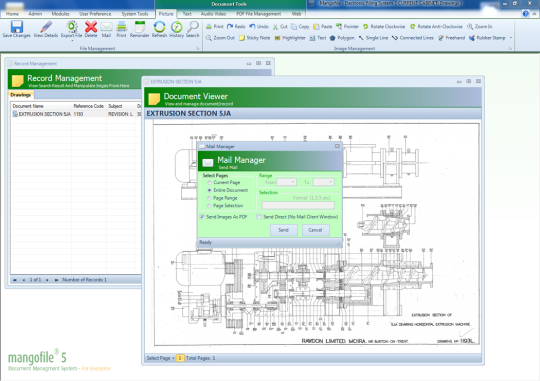Click page 1 selector in Document Viewer

pos(180,358)
